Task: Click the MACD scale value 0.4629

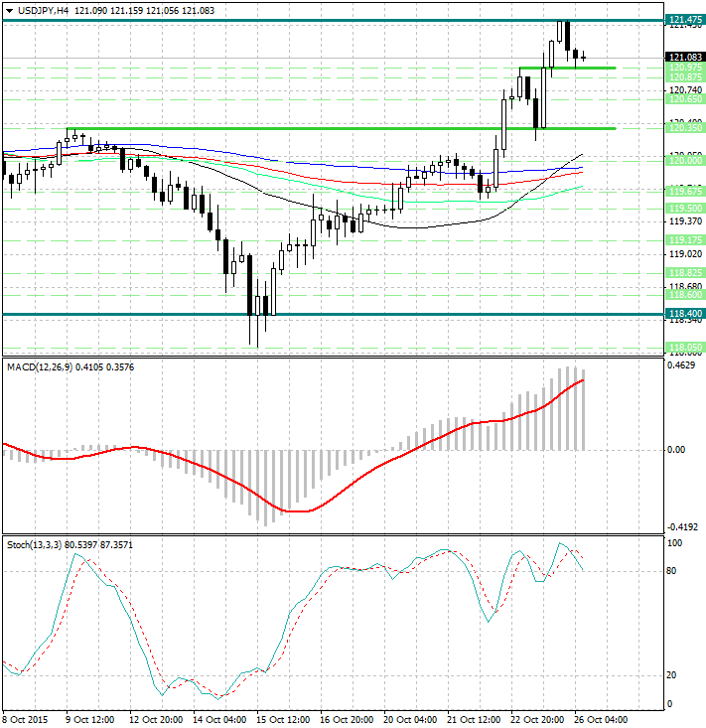Action: [x=681, y=365]
